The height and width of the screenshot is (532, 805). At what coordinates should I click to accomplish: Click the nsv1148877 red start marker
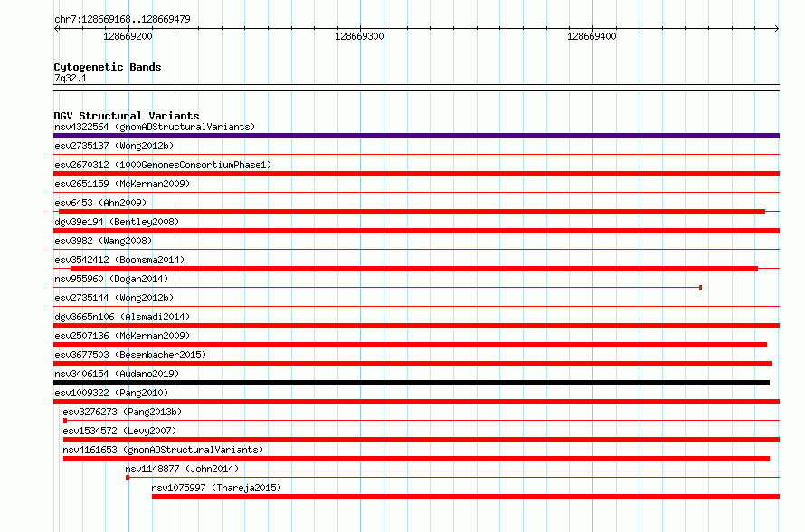[128, 478]
